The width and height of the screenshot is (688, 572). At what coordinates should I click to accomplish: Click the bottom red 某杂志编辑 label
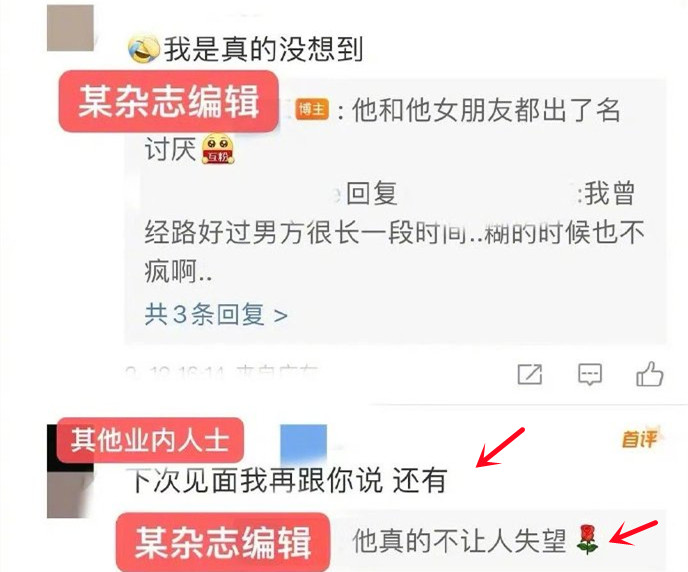pyautogui.click(x=223, y=543)
